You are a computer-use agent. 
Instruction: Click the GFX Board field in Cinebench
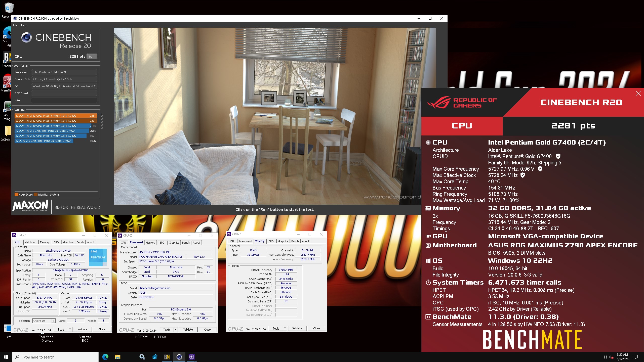64,93
